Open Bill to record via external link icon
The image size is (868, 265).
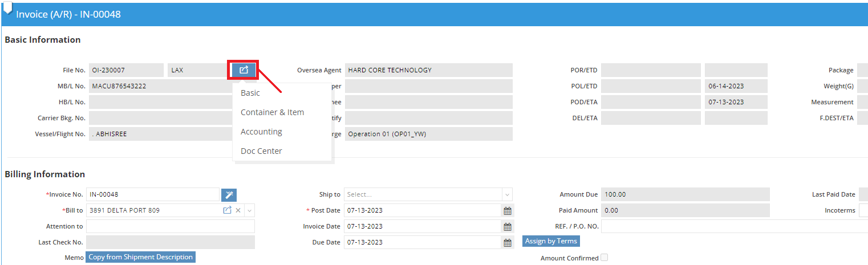227,210
